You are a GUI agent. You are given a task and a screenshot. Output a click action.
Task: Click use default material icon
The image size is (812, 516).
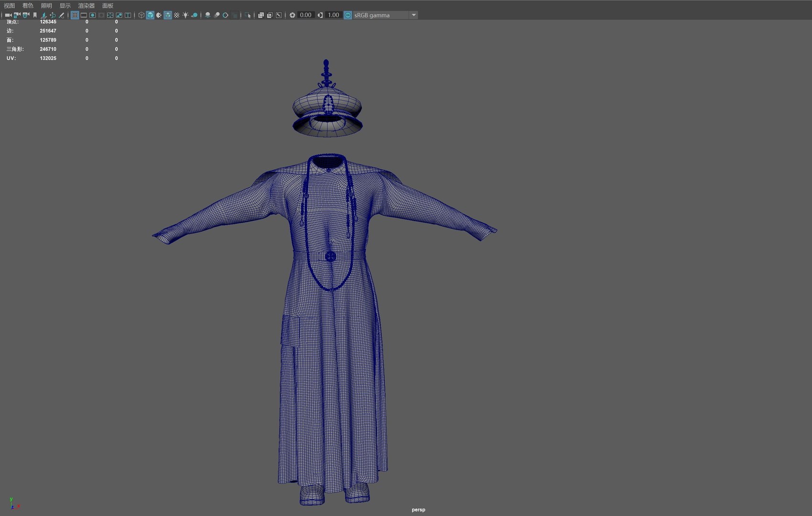tap(159, 15)
